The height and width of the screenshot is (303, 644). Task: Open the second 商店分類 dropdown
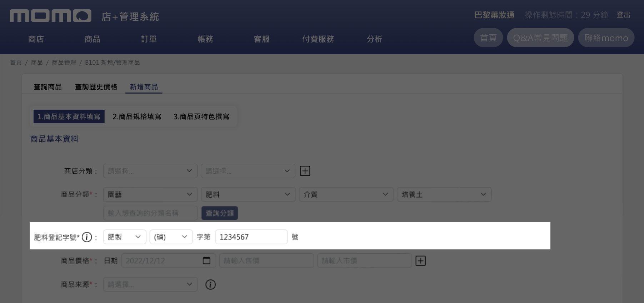pos(248,171)
